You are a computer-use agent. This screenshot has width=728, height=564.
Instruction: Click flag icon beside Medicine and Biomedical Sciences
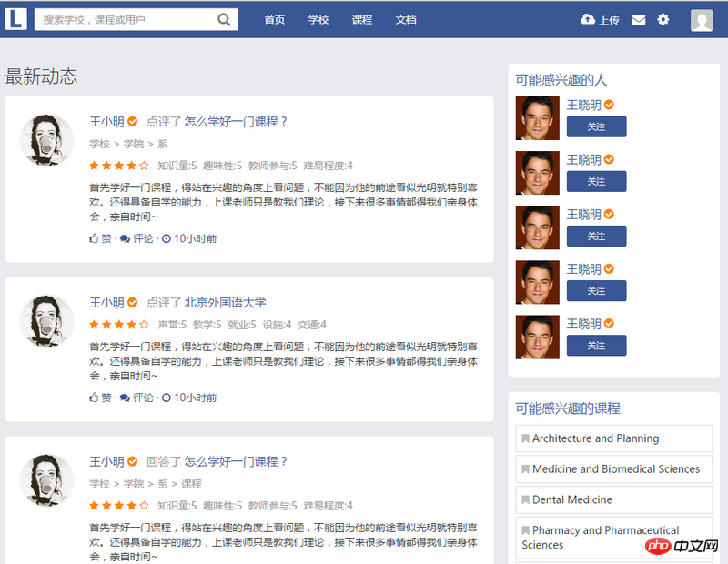pyautogui.click(x=526, y=469)
